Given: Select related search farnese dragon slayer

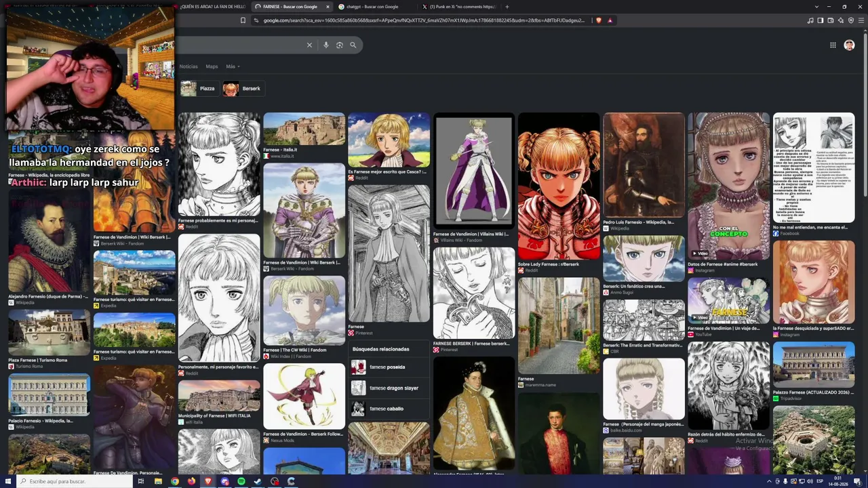Looking at the screenshot, I should (x=389, y=388).
